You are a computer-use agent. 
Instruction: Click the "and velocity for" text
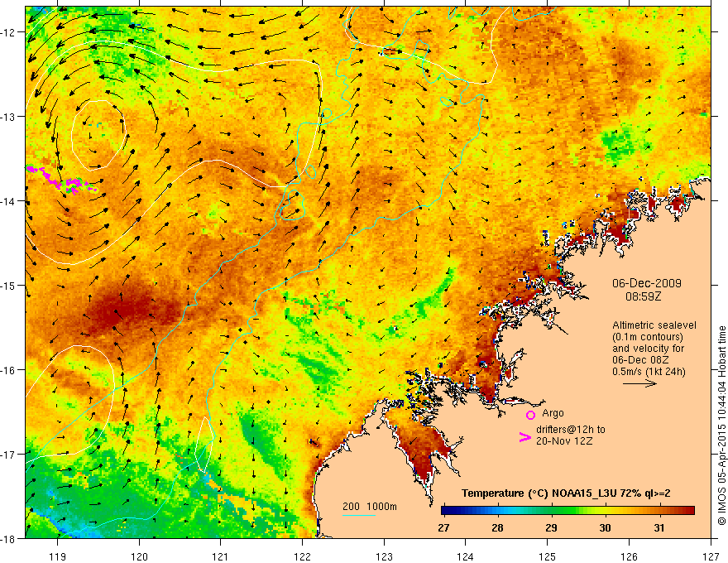coord(648,349)
